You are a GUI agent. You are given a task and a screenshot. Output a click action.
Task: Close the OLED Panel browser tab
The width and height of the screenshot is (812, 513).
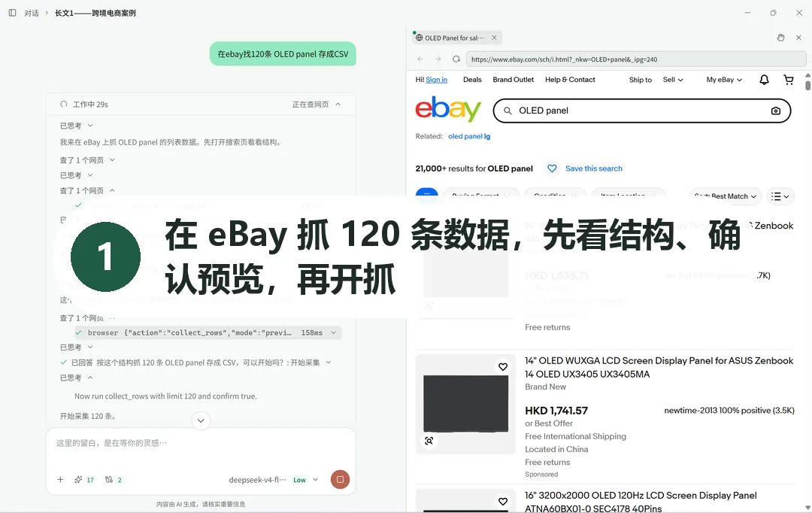(x=494, y=38)
